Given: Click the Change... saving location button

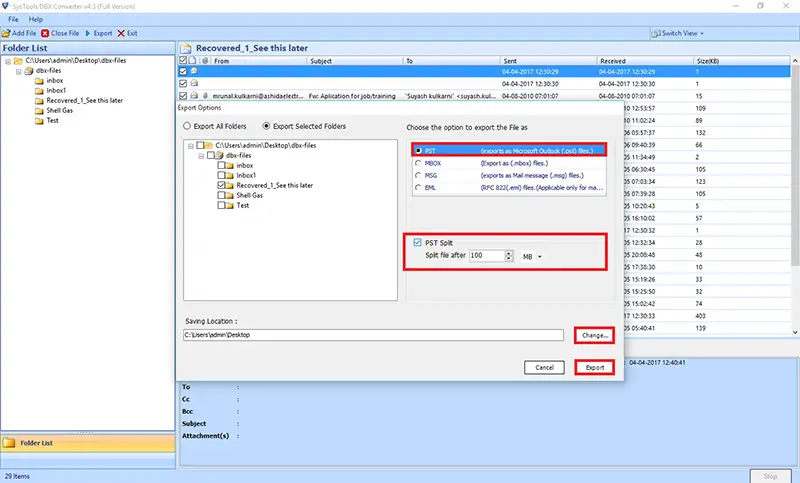Looking at the screenshot, I should (594, 336).
